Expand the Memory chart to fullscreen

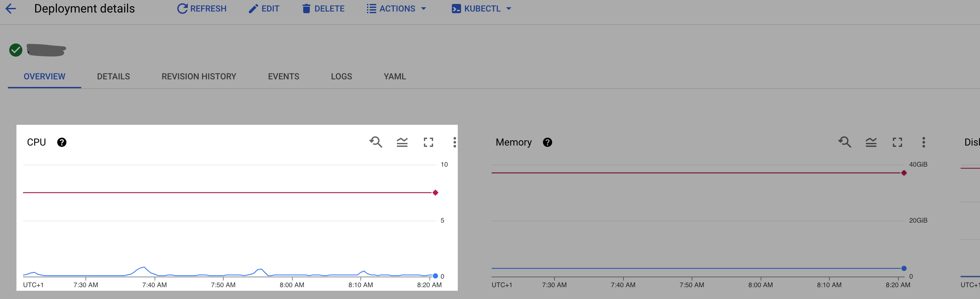pos(898,142)
